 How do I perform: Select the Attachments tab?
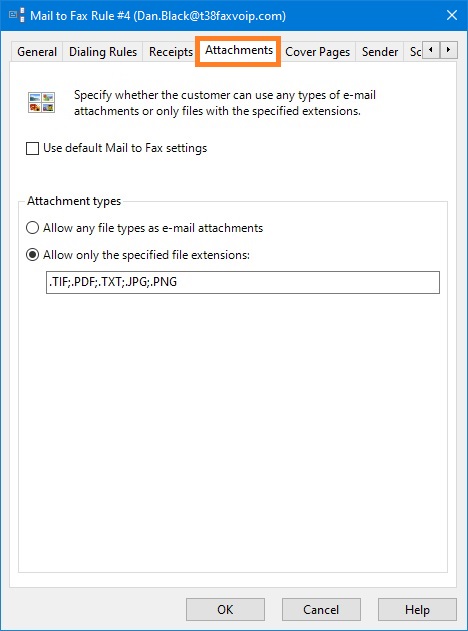point(239,50)
